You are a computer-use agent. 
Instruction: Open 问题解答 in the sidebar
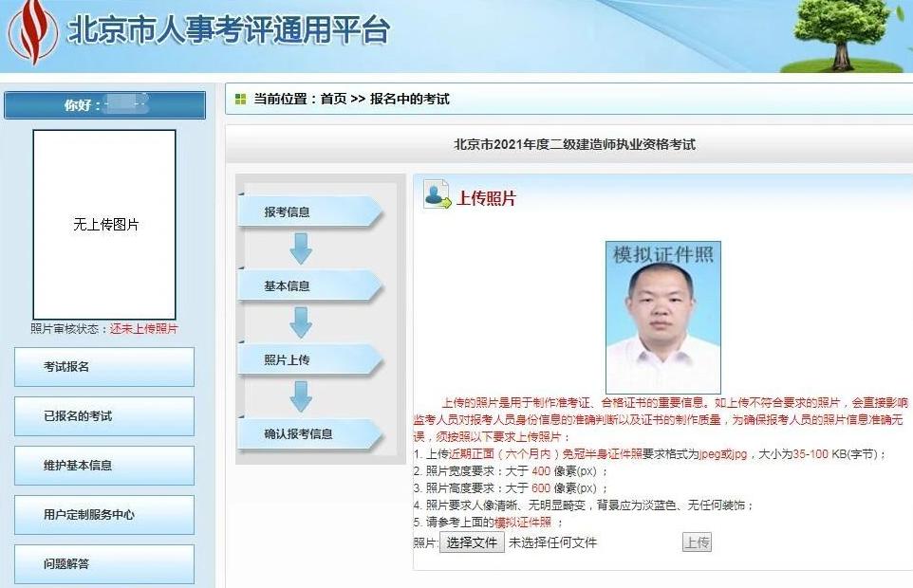[103, 562]
